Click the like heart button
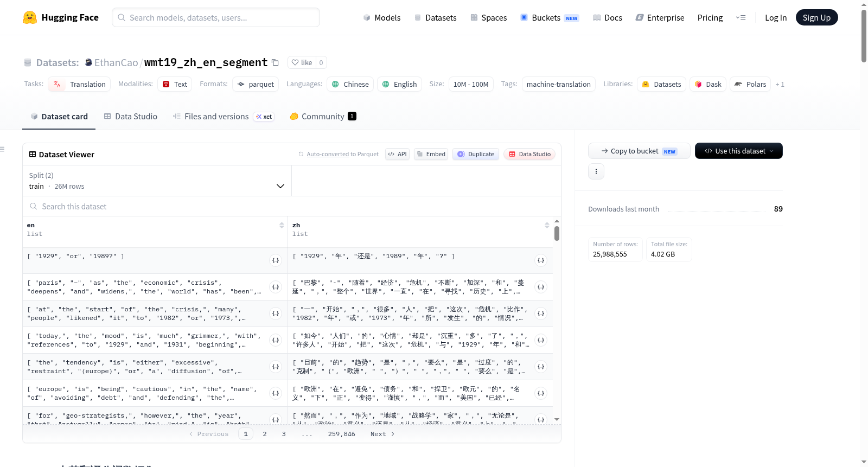Screen dimensions: 868x467 tap(302, 62)
